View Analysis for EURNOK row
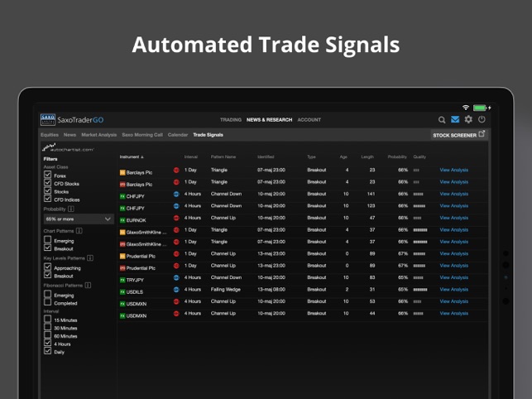 tap(454, 218)
